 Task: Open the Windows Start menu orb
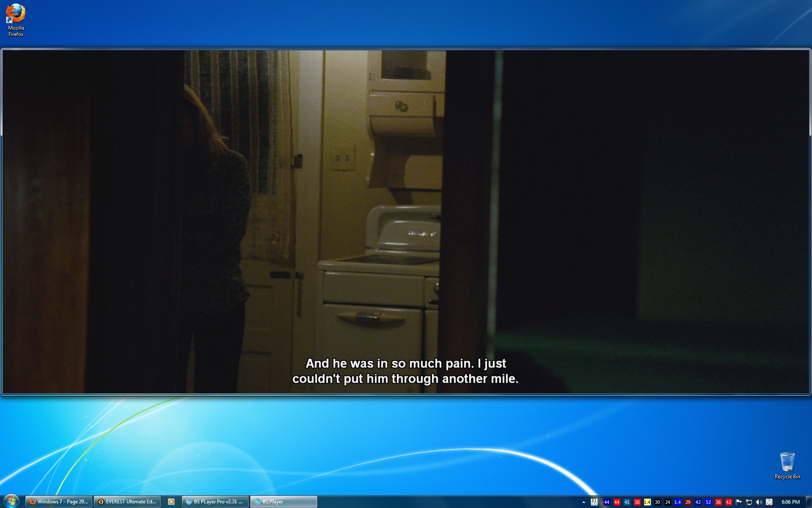[11, 501]
